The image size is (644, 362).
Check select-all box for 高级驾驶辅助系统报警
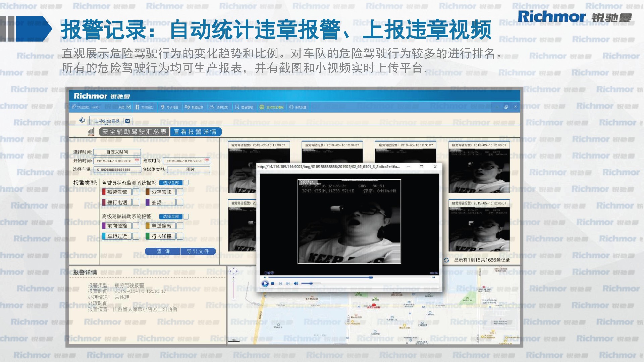click(x=186, y=217)
